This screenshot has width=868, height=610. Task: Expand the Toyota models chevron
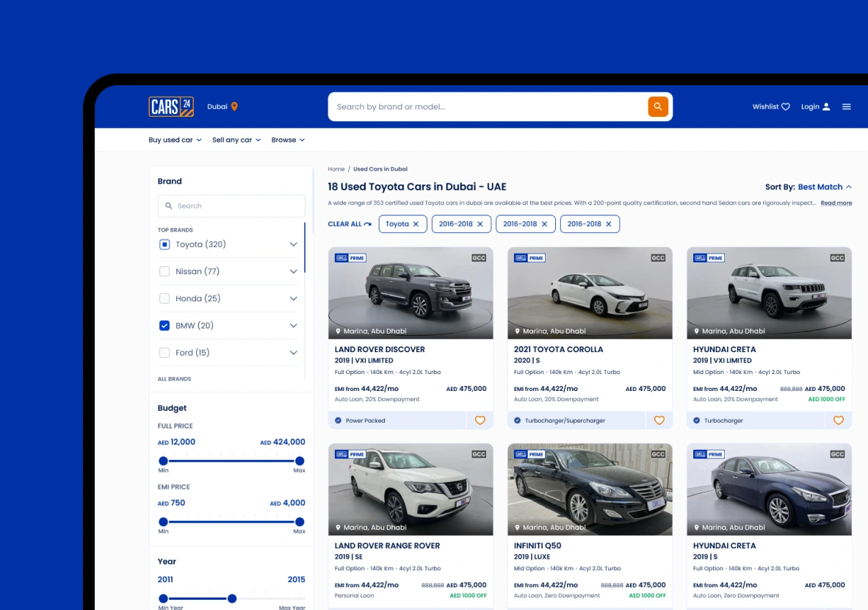[294, 244]
